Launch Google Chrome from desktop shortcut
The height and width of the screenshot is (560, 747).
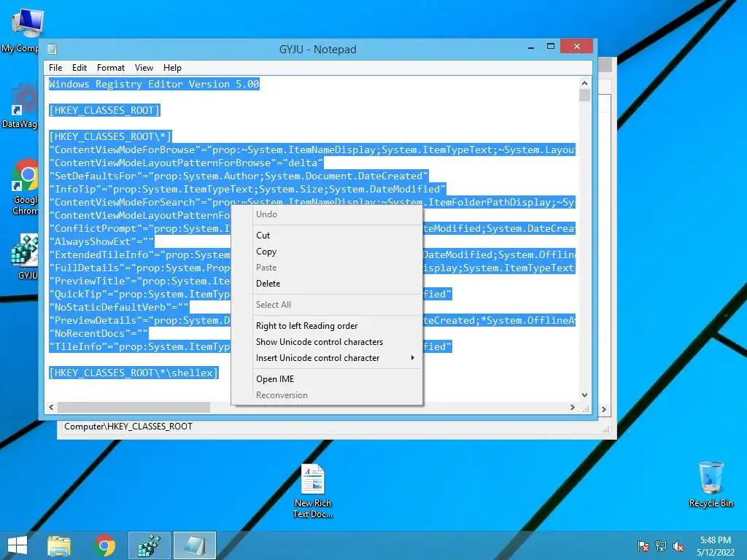tap(25, 187)
